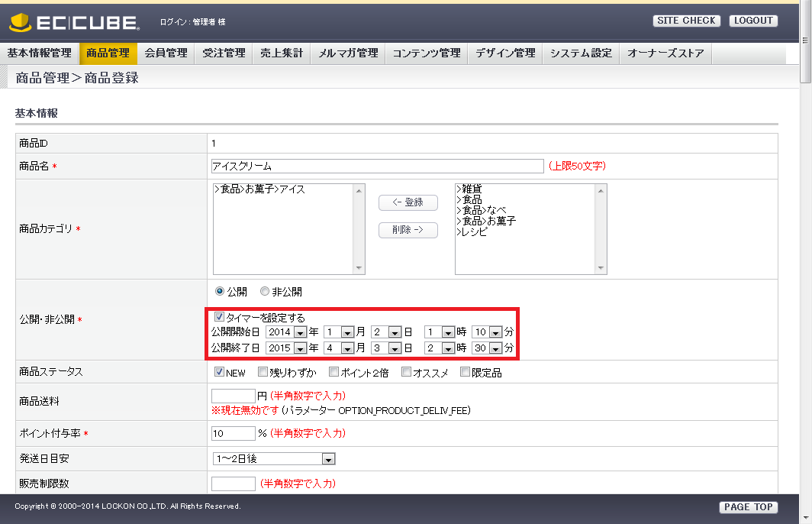
Task: Toggle the NEW status checkbox
Action: tap(219, 372)
